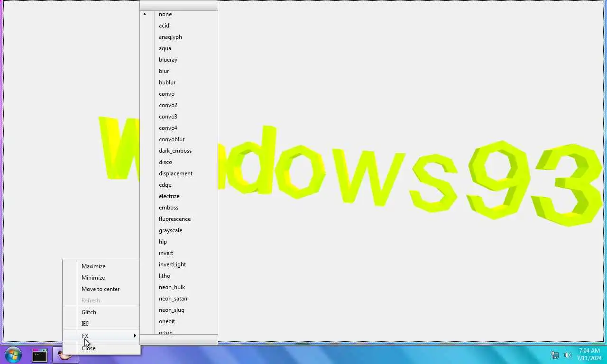Choose Maximize in the context menu
This screenshot has height=364, width=607.
101,266
